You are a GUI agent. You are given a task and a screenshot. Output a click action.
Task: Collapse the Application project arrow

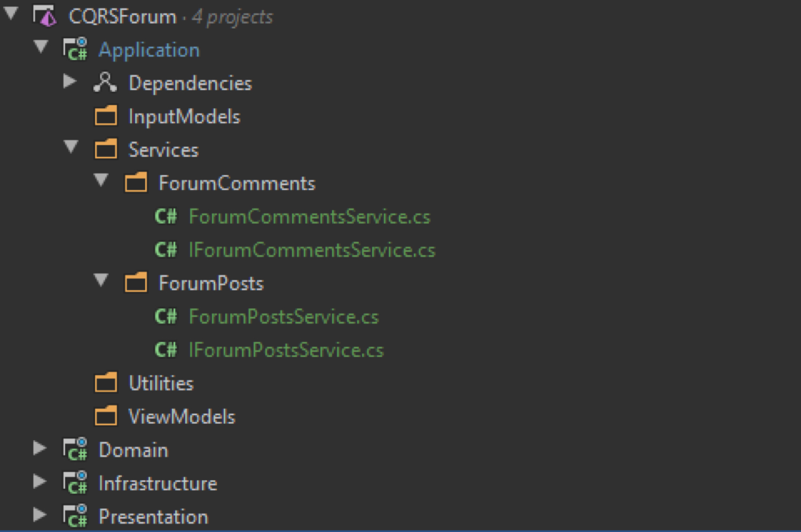pyautogui.click(x=41, y=47)
